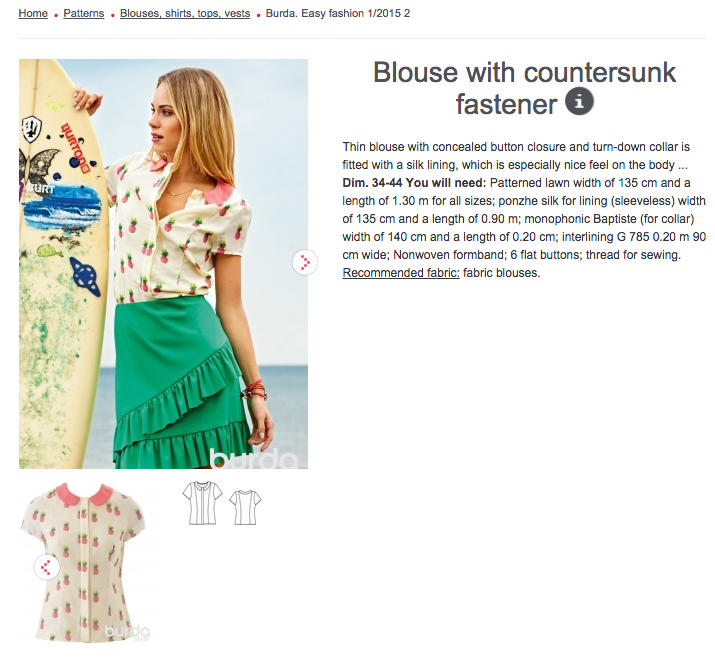Click the burda style watermark on thumbnail
Viewport: 715px width, 660px height.
pos(127,632)
